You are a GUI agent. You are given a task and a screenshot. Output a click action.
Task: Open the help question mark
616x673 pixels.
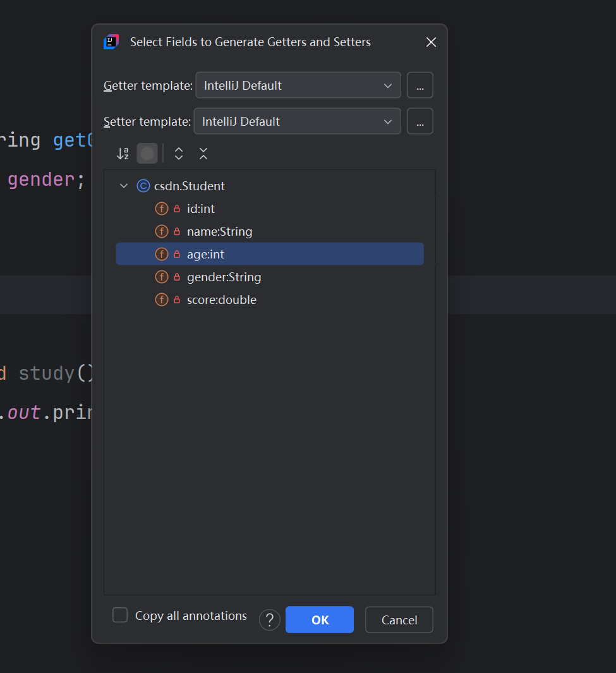coord(270,620)
